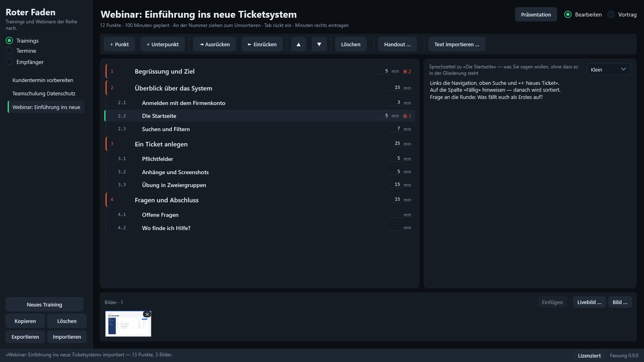The image size is (644, 362).
Task: Click the Einrücken indent button
Action: coord(262,44)
